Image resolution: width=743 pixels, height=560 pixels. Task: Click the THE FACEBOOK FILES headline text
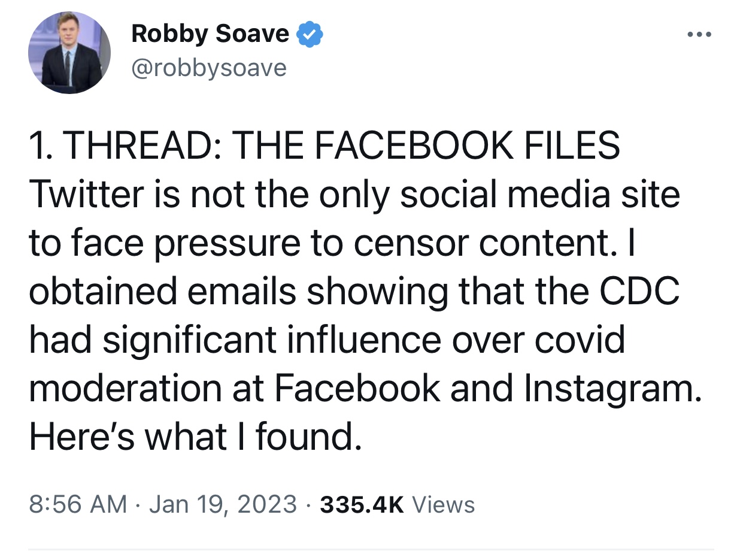pyautogui.click(x=426, y=146)
